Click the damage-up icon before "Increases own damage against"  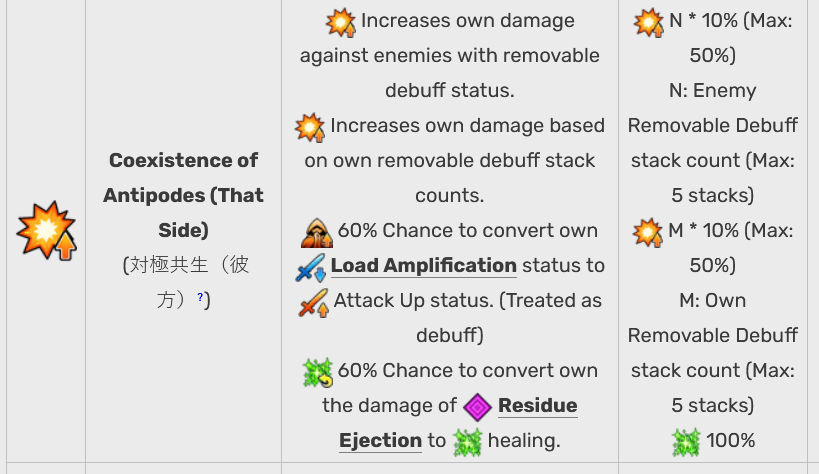pos(341,22)
